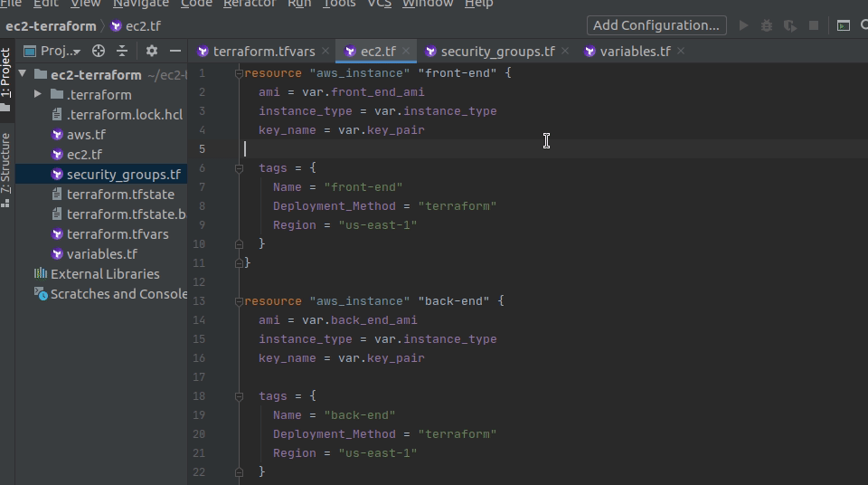
Task: Toggle the Structure tool window stripe
Action: [x=6, y=167]
